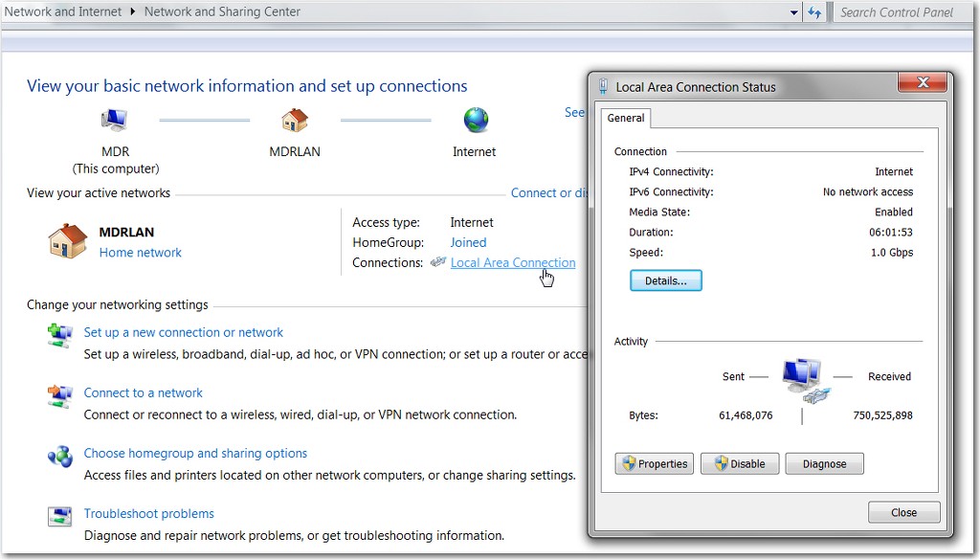Viewport: 980px width, 560px height.
Task: Select the General tab
Action: point(626,118)
